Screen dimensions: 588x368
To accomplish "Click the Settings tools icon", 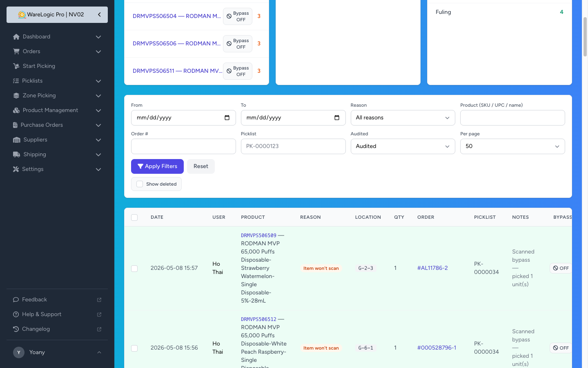I will click(x=16, y=169).
